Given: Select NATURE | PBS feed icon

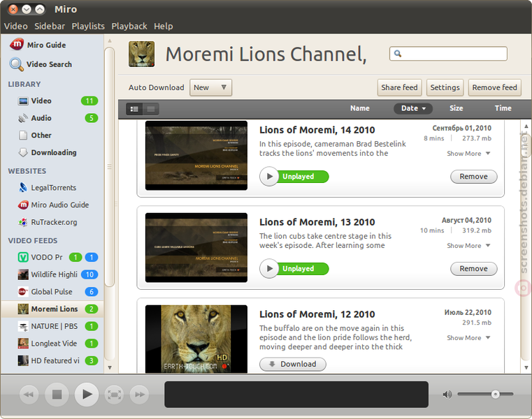Looking at the screenshot, I should 23,326.
